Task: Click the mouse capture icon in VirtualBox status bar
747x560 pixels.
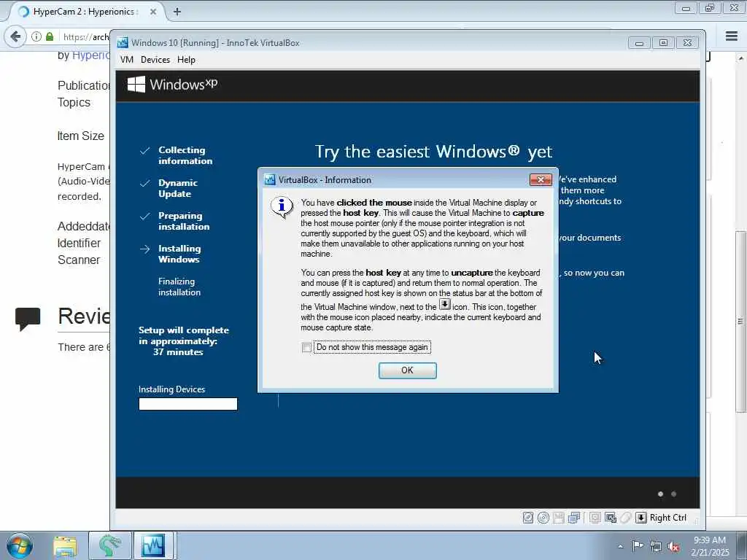Action: pos(625,518)
